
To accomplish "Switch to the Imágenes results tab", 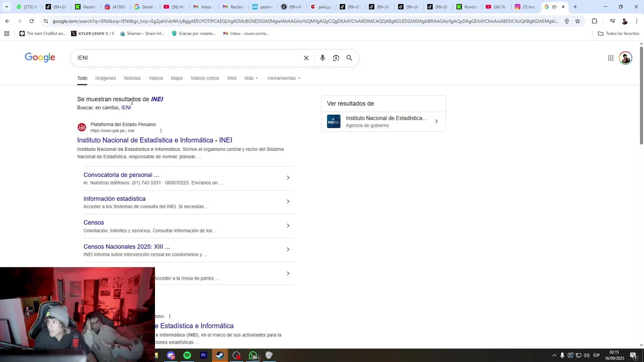I will (106, 78).
